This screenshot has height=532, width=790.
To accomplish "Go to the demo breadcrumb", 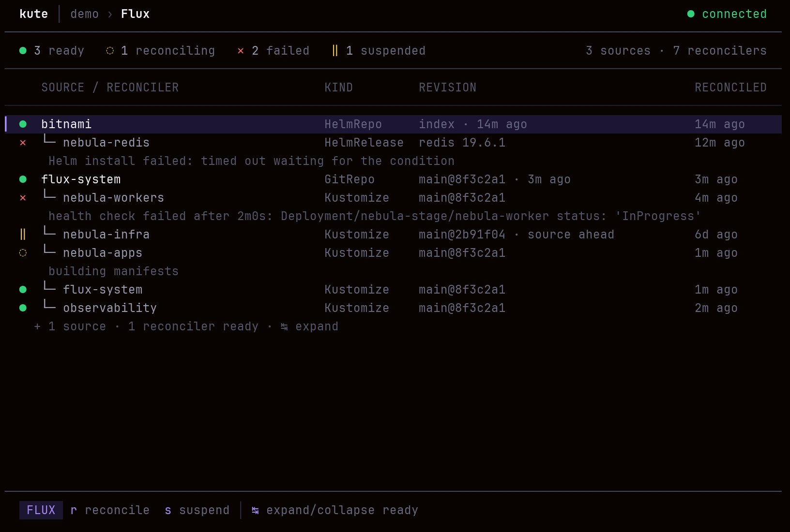I will pyautogui.click(x=85, y=14).
